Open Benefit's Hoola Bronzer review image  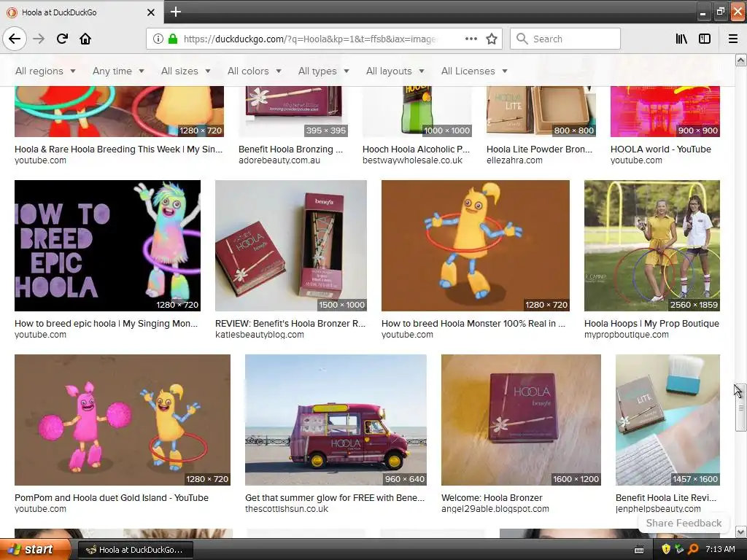291,246
